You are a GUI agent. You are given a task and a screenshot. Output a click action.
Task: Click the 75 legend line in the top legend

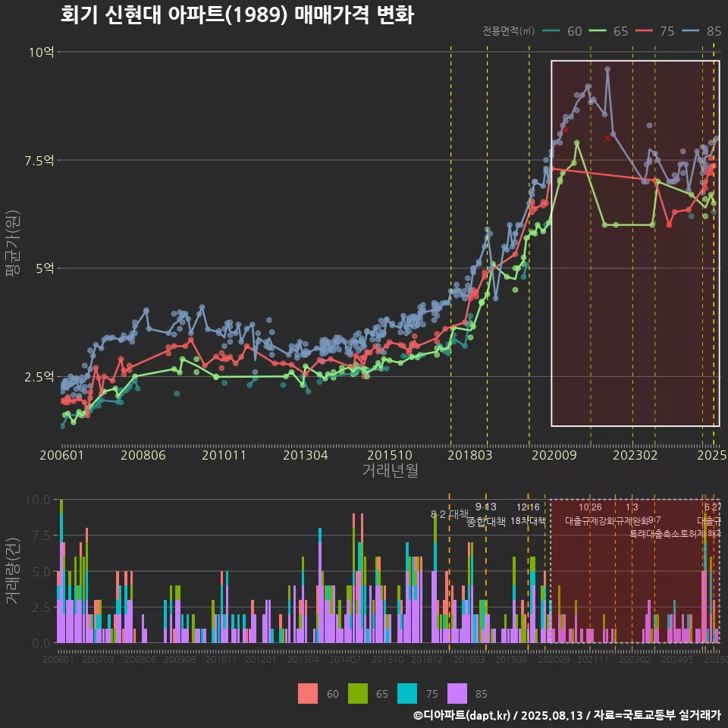(644, 31)
